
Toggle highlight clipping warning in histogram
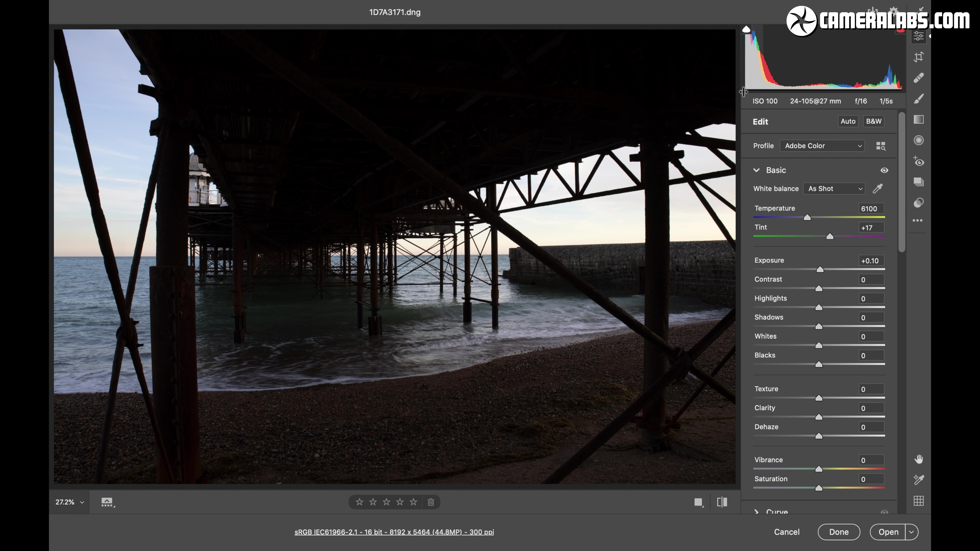pyautogui.click(x=900, y=30)
